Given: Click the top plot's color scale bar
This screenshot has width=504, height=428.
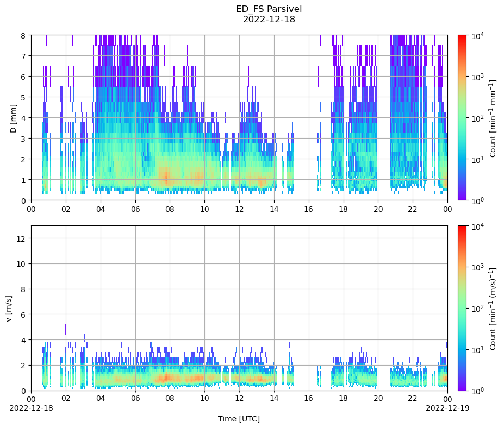Looking at the screenshot, I should click(x=462, y=117).
